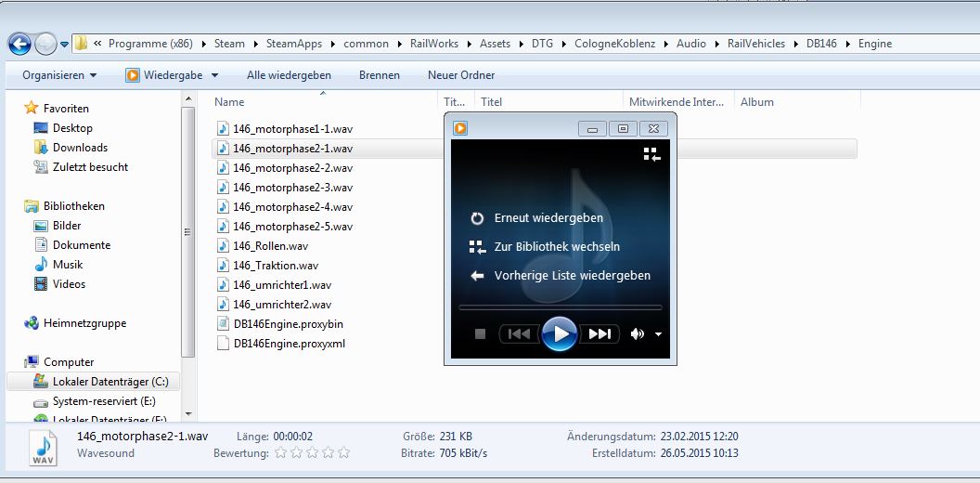Select 146_umrichter1.wav file icon
This screenshot has width=980, height=483.
coord(223,284)
